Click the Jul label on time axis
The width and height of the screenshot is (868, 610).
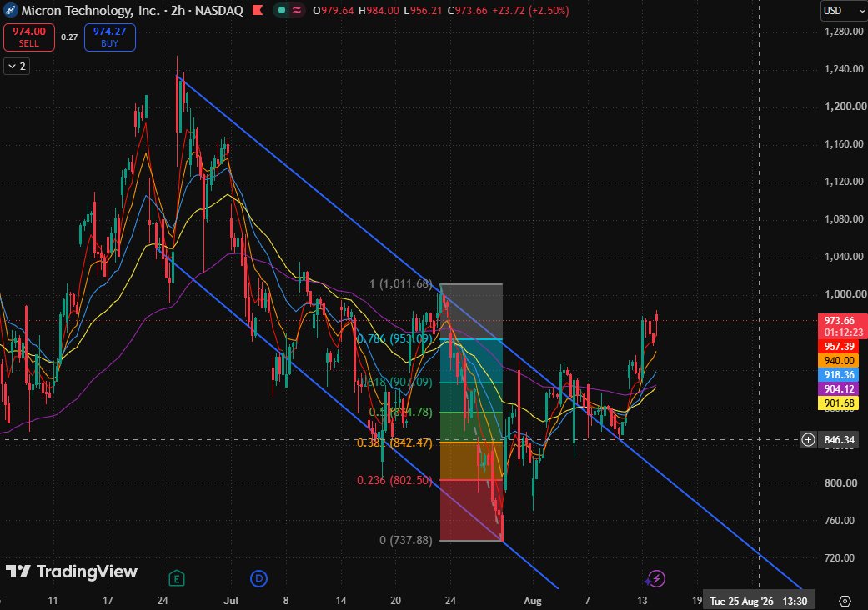coord(231,601)
